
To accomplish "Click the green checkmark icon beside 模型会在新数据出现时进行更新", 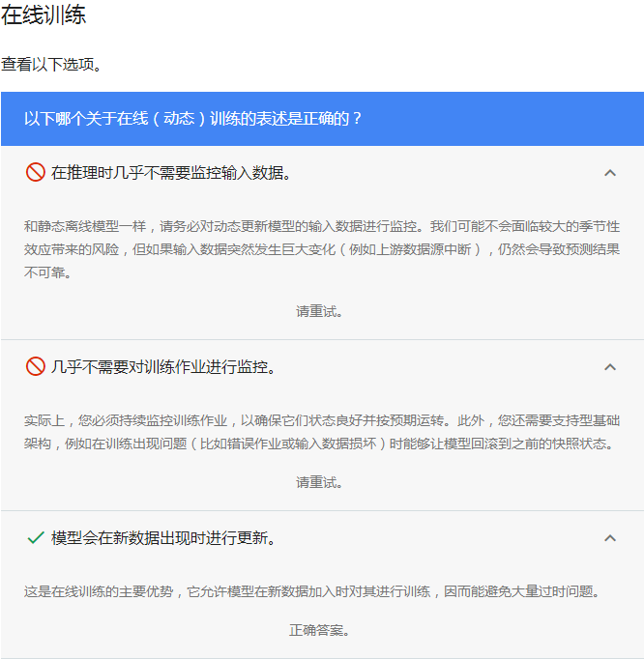I will pos(36,538).
